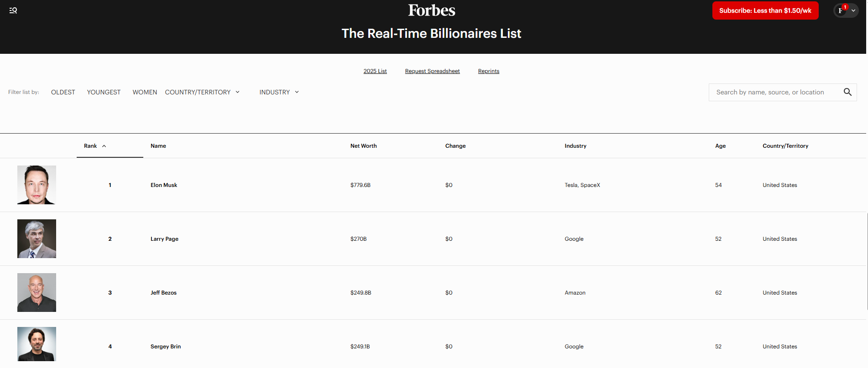
Task: Open the menu search icon at top left
Action: click(13, 10)
